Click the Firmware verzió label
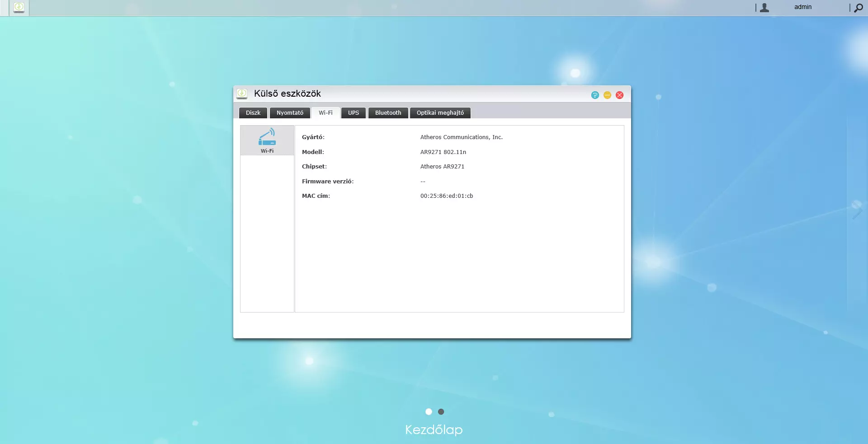Screen dimensions: 868x444 click(328, 182)
